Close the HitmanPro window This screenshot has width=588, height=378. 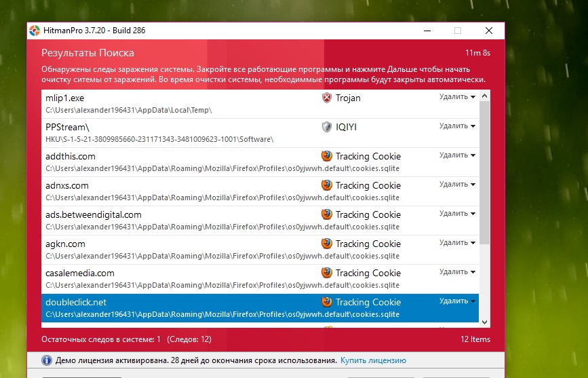coord(488,31)
